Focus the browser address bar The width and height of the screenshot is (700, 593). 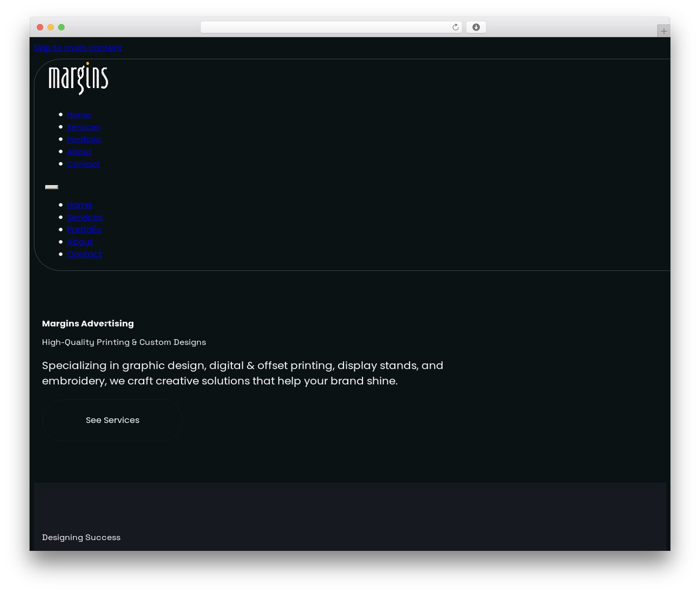(331, 27)
